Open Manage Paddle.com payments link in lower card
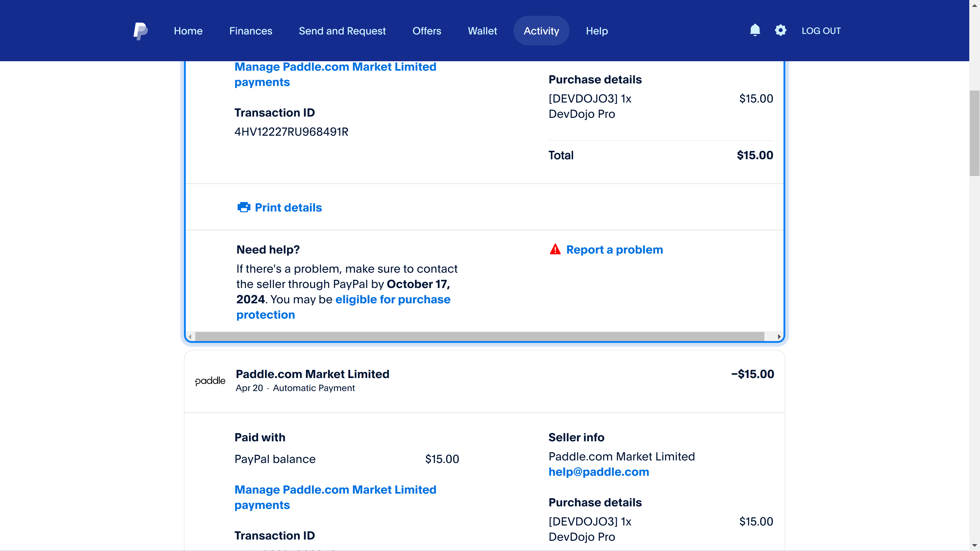This screenshot has height=551, width=980. pos(335,497)
